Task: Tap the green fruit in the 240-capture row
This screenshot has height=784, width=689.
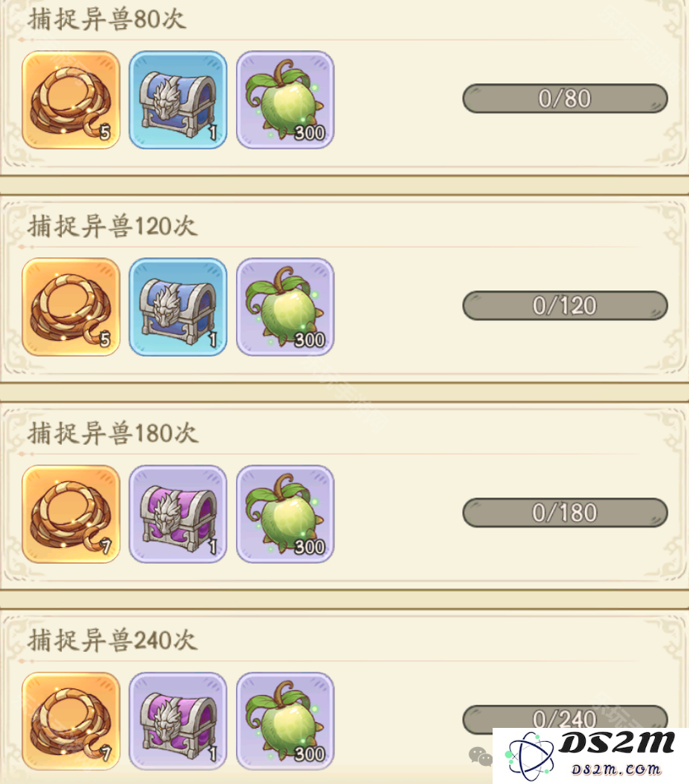Action: (x=285, y=720)
